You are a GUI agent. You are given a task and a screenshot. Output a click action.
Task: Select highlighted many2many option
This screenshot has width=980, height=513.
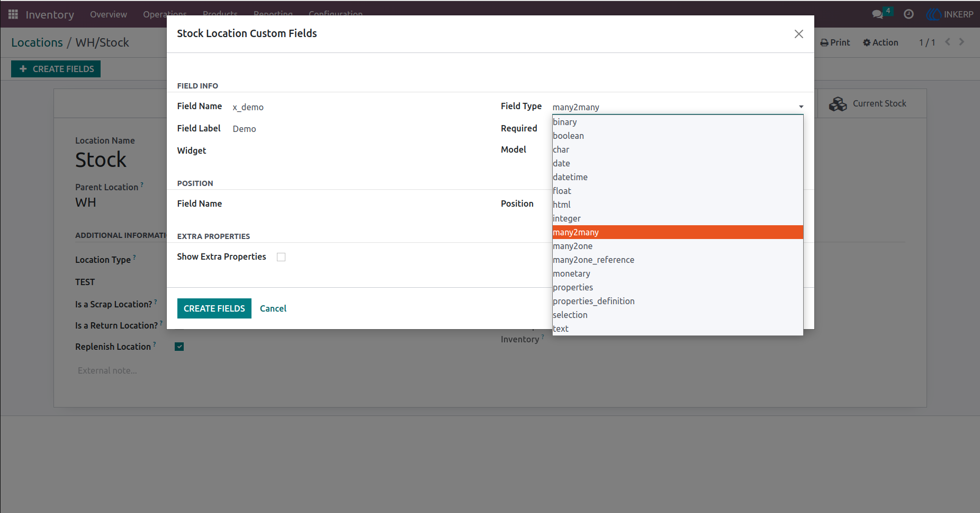pos(678,232)
